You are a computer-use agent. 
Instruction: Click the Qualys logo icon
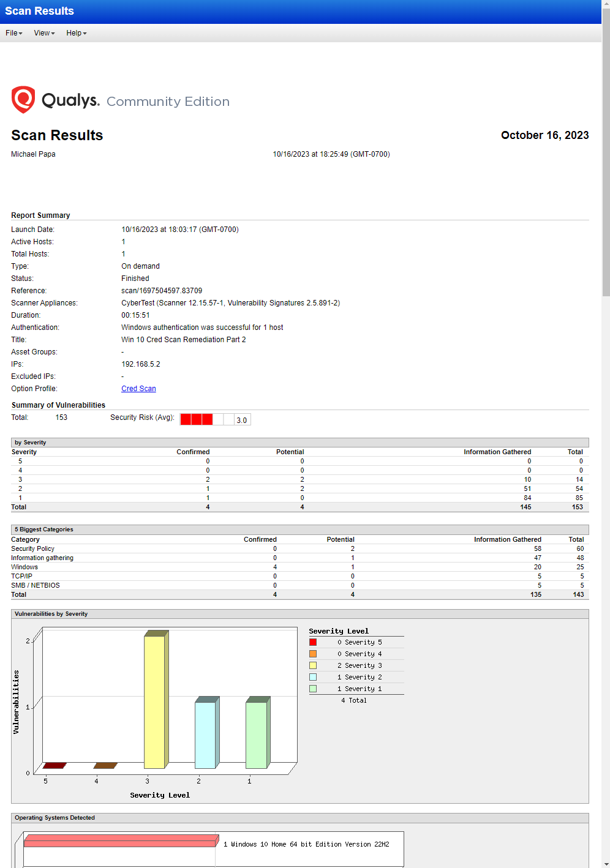(x=23, y=99)
